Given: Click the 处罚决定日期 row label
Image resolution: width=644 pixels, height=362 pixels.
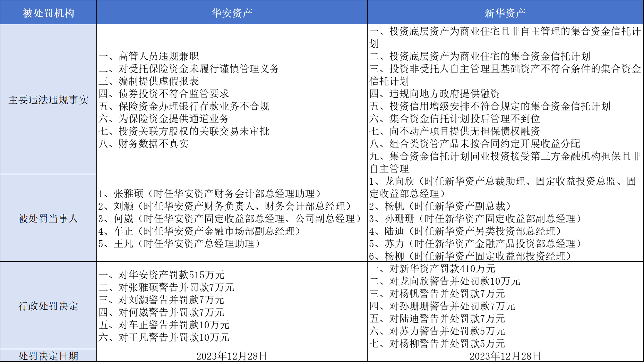Looking at the screenshot, I should [49, 356].
